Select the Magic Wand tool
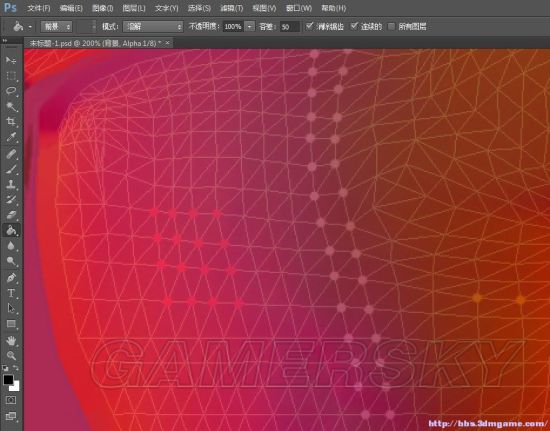 point(11,106)
